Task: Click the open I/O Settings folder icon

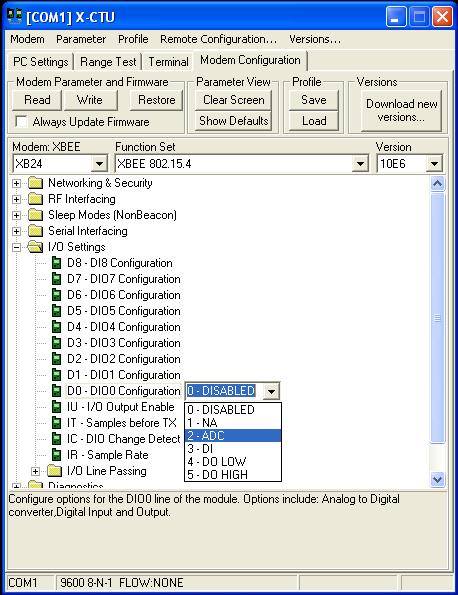Action: 36,247
